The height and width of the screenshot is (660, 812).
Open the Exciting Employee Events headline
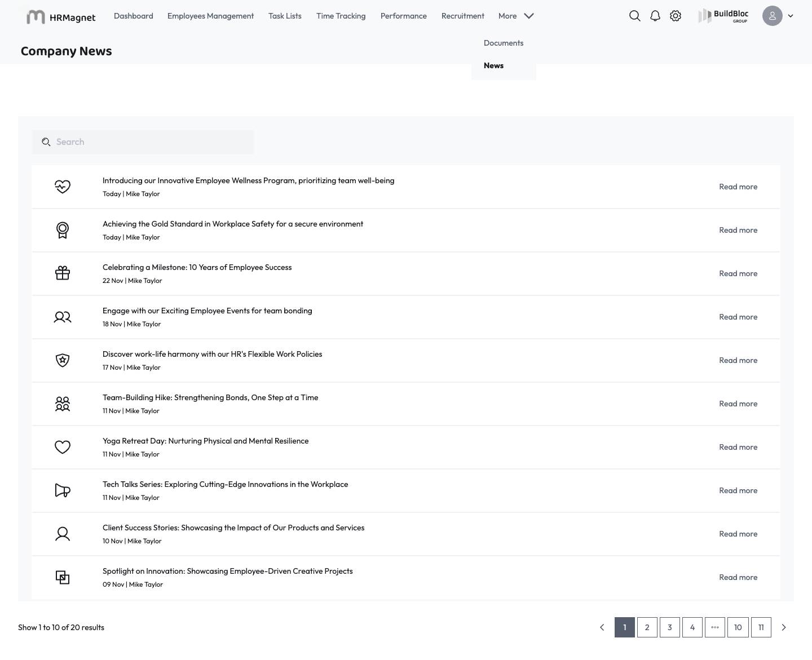208,311
